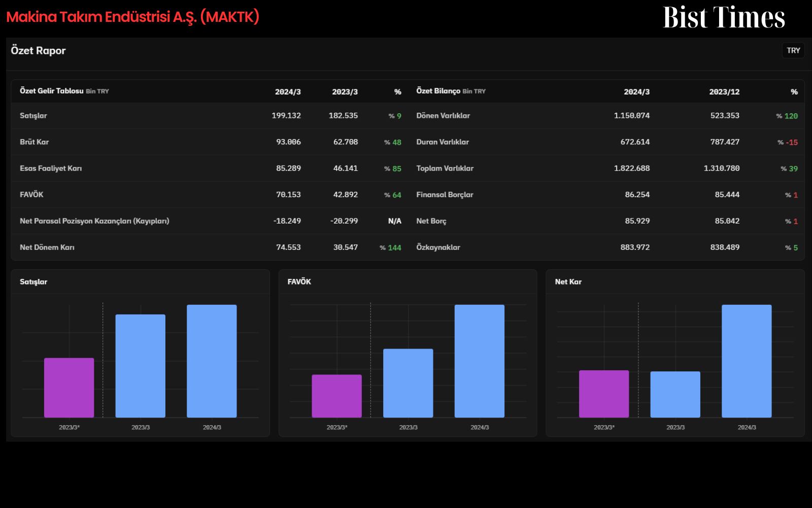812x508 pixels.
Task: Click the 2024/3 bar in Net Kar chart
Action: click(x=747, y=361)
